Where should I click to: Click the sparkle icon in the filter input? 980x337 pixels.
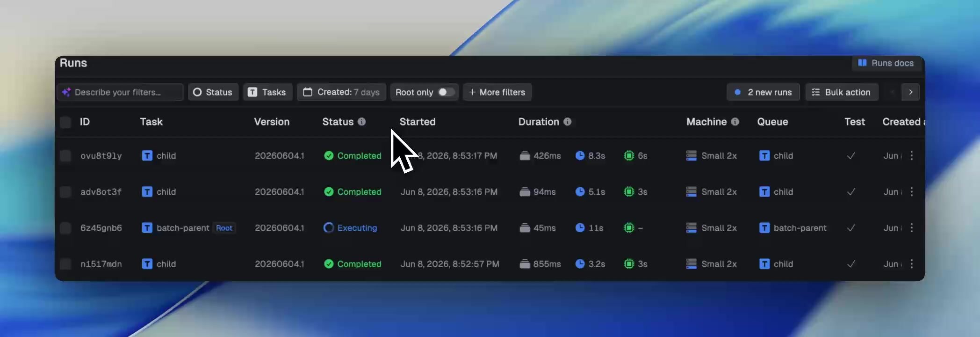tap(66, 92)
